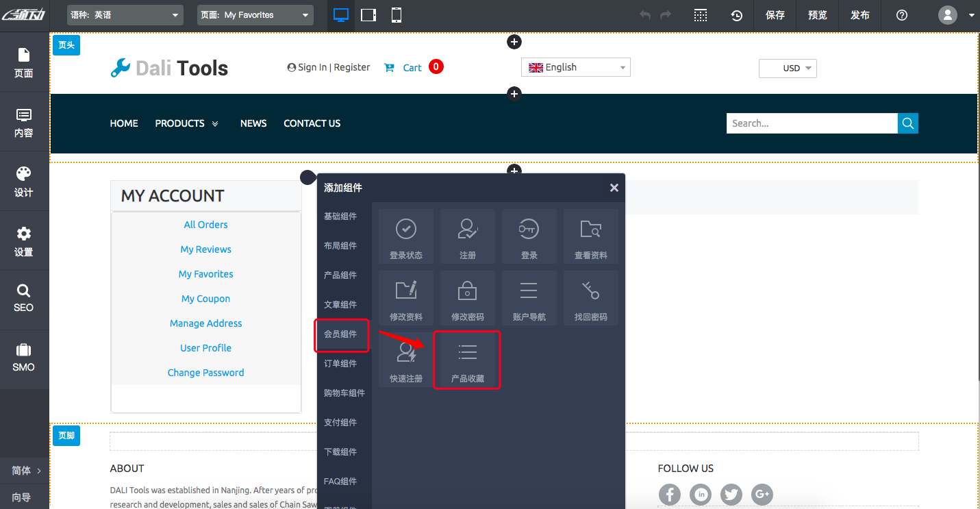980x509 pixels.
Task: Add the 产品收藏 component
Action: pyautogui.click(x=467, y=360)
